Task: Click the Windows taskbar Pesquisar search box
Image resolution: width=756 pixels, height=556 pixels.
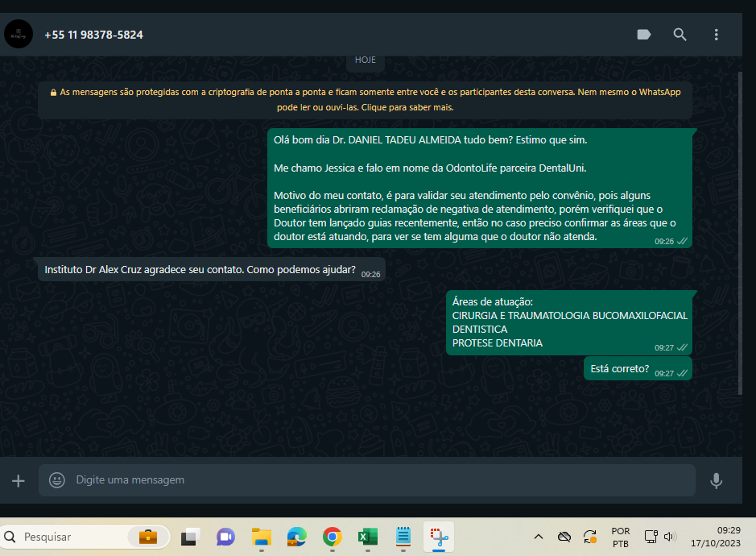Action: pos(85,537)
